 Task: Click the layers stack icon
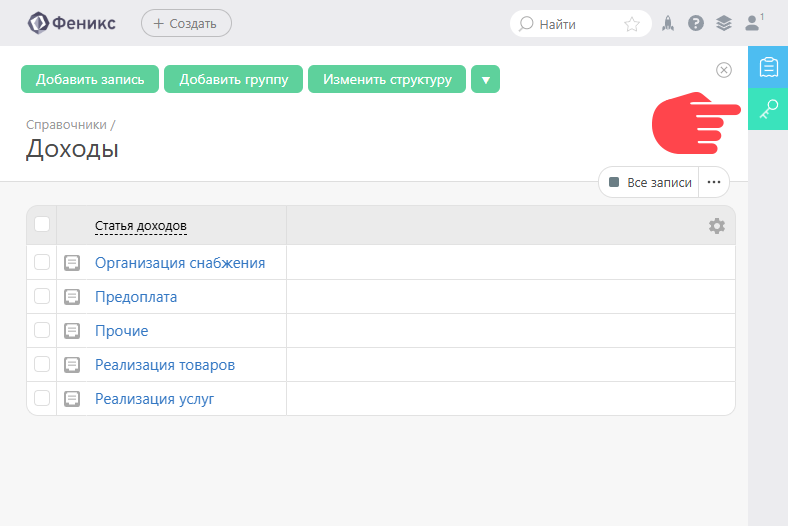pyautogui.click(x=724, y=23)
